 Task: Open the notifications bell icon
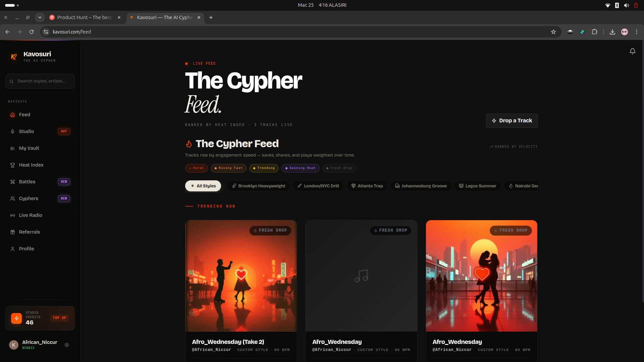point(632,51)
